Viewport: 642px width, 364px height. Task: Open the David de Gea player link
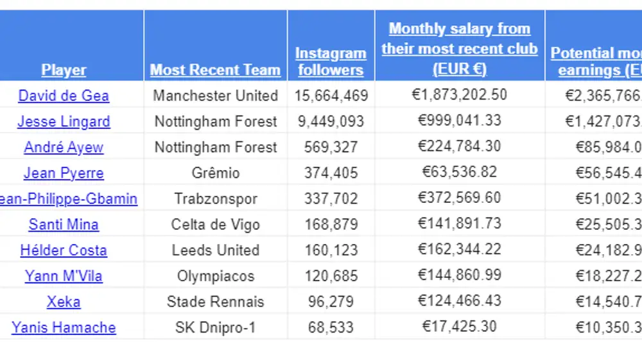point(64,96)
